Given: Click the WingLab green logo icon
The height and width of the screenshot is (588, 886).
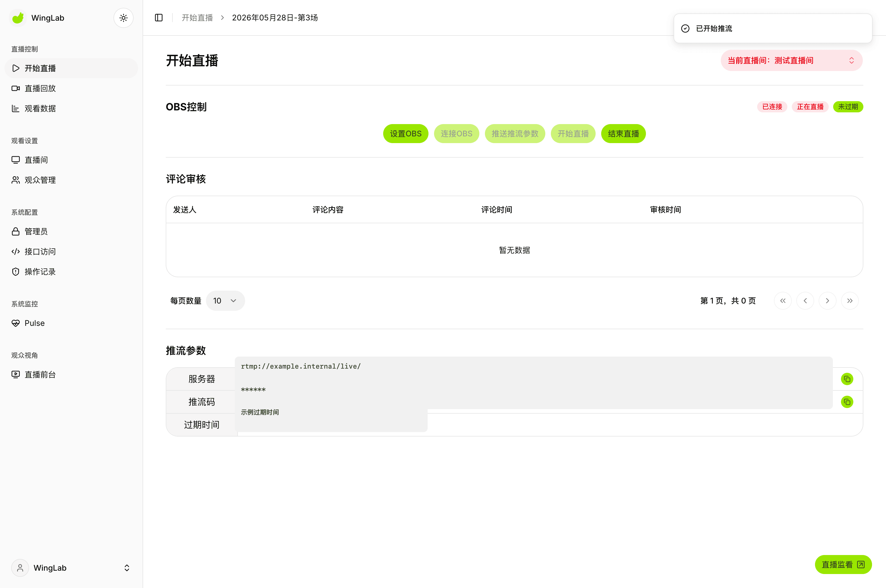Looking at the screenshot, I should click(x=18, y=18).
